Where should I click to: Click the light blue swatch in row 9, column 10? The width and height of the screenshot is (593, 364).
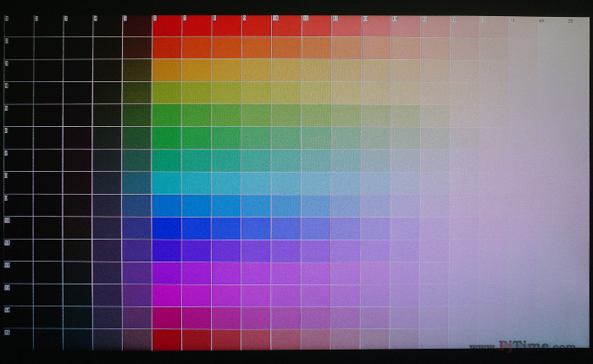[285, 206]
